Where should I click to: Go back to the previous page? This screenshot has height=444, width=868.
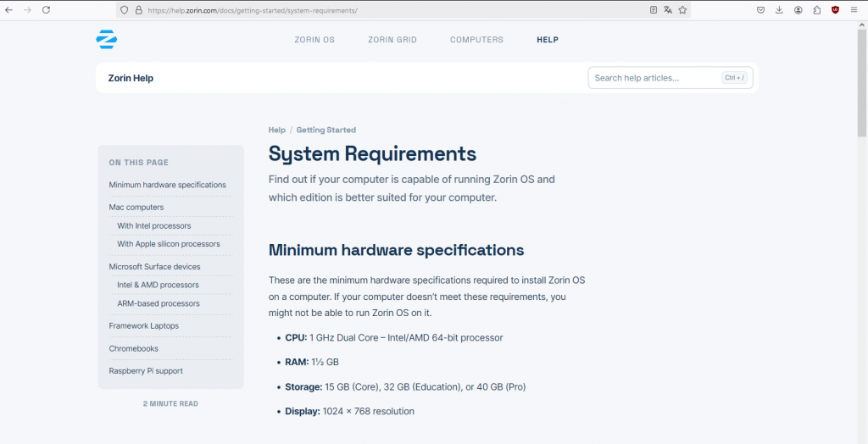tap(9, 10)
